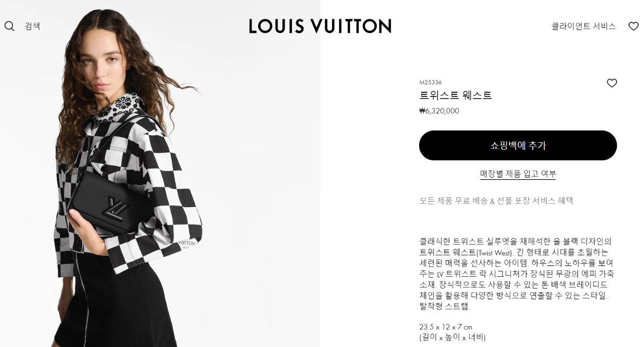Click the 트위스트 웨스트 product title
Screen dimensions: 644x347
[x=456, y=95]
